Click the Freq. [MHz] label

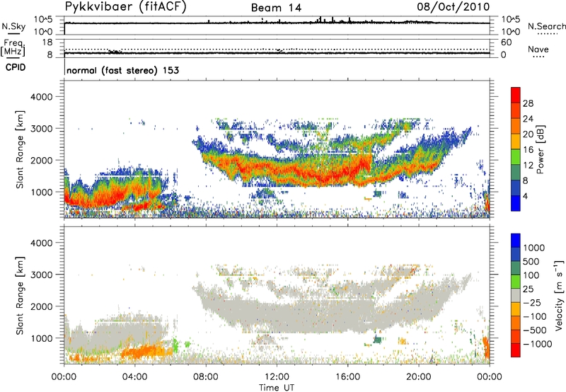pos(13,47)
